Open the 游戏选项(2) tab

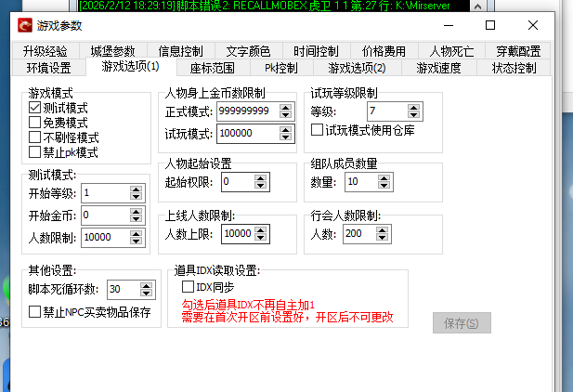[357, 68]
